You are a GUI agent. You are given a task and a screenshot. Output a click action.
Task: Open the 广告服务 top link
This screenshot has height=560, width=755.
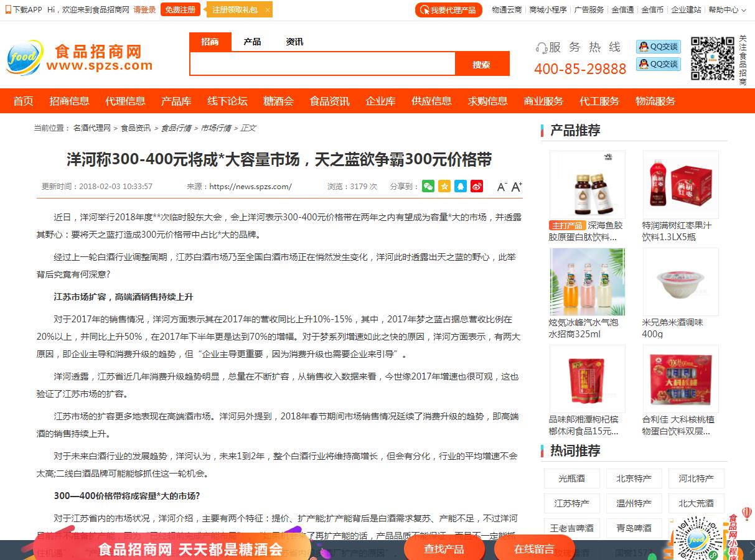point(589,9)
